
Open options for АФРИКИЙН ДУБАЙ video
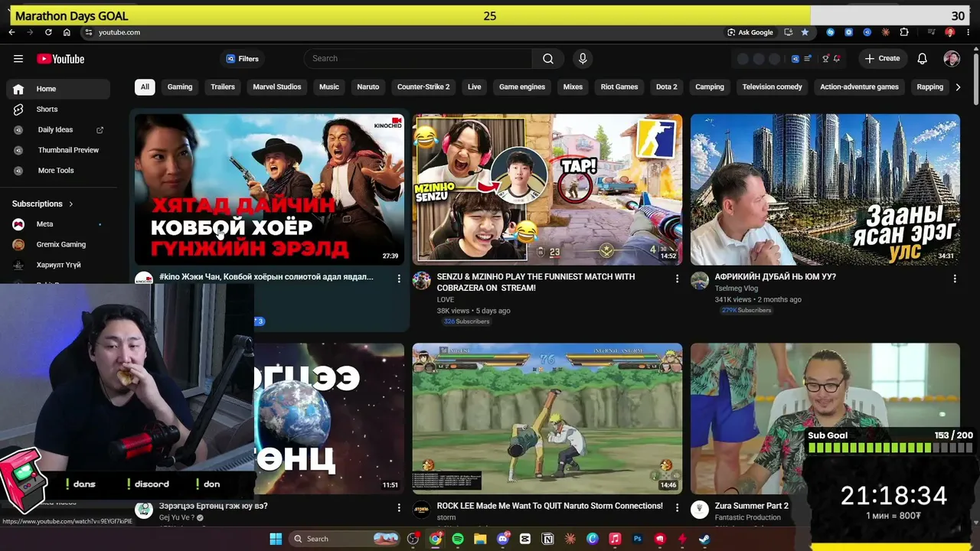click(955, 279)
